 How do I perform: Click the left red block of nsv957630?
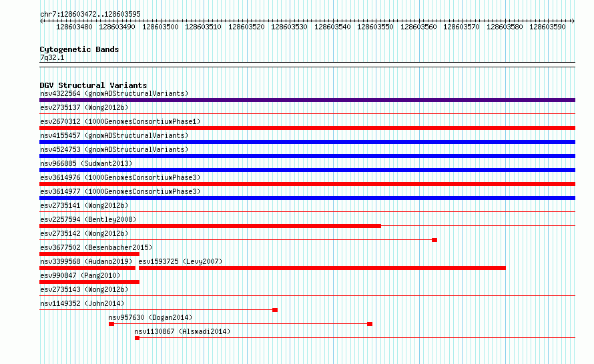tap(111, 324)
